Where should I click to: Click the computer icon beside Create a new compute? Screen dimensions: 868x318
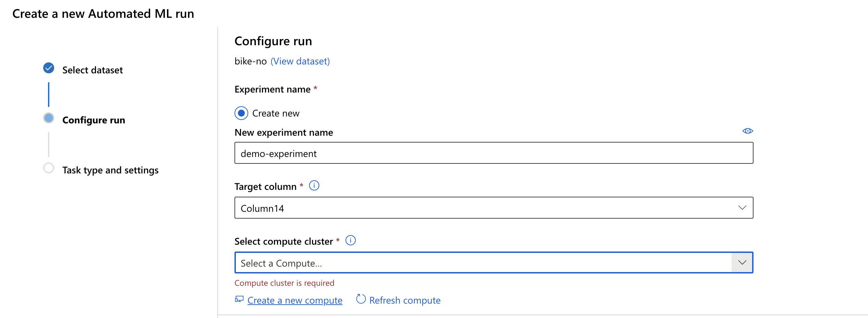point(239,299)
